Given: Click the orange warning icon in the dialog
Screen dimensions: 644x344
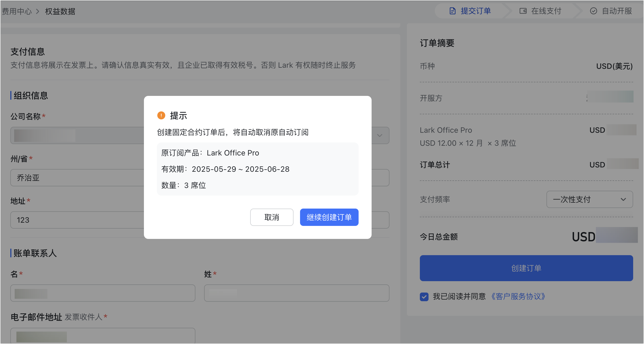Looking at the screenshot, I should (x=161, y=115).
